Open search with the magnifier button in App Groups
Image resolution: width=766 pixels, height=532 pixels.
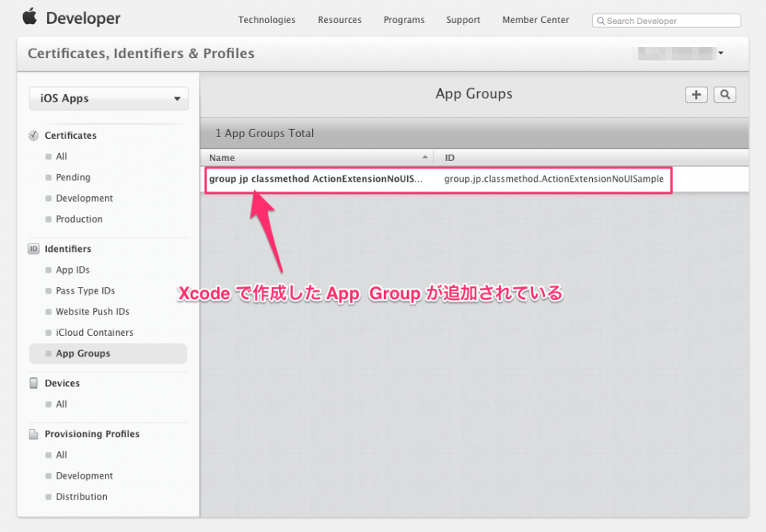click(725, 95)
